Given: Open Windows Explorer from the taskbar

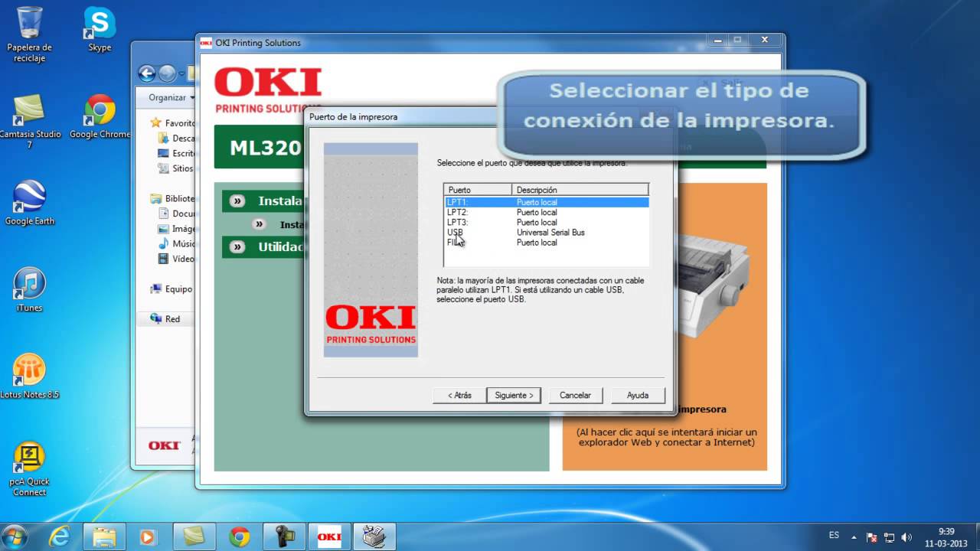Looking at the screenshot, I should 103,536.
